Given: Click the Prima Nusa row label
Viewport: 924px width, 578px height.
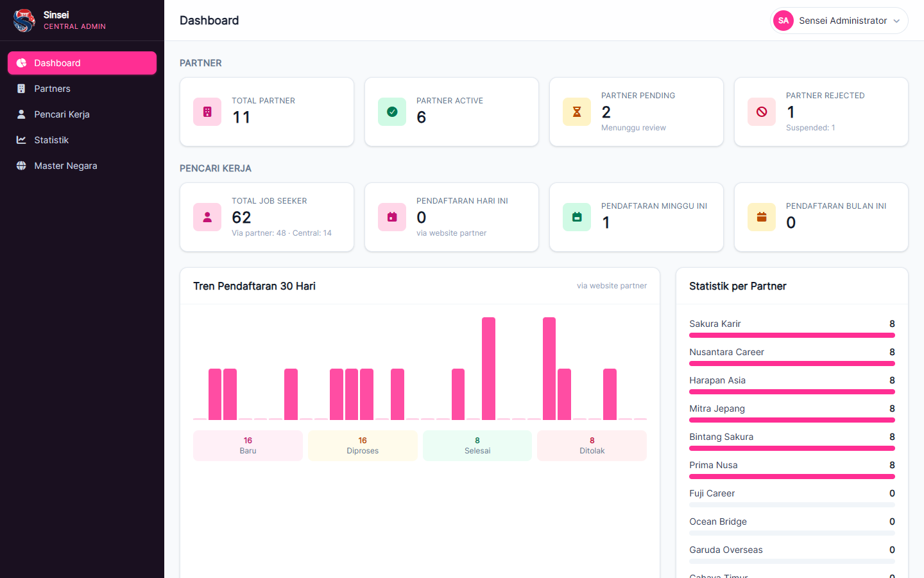Looking at the screenshot, I should click(x=714, y=465).
